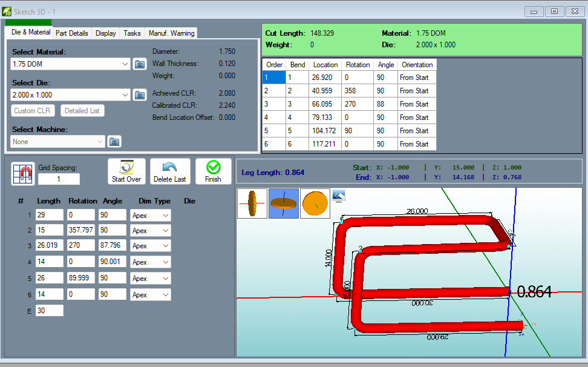
Task: Switch to Display tab
Action: [105, 33]
